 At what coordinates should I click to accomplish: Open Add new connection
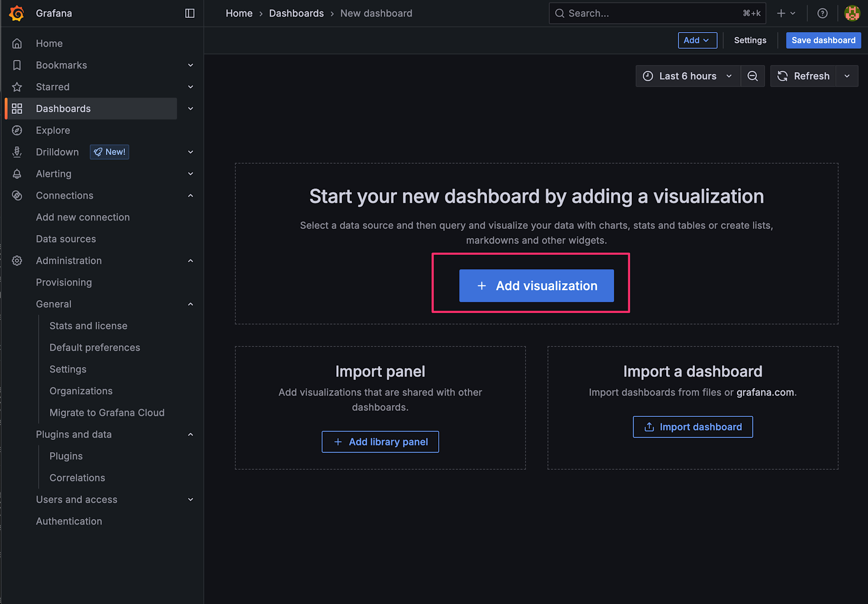(83, 217)
